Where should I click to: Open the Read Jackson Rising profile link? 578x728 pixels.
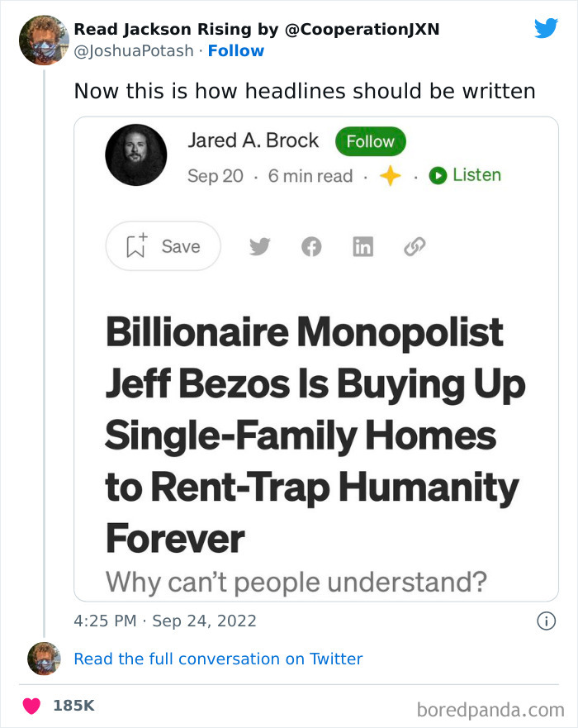(x=256, y=27)
